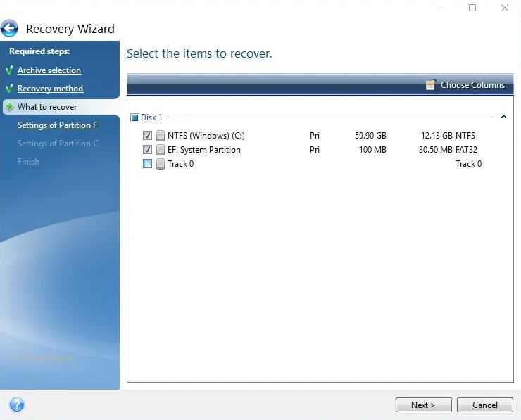Click green checkmark beside Recovery method

point(9,89)
